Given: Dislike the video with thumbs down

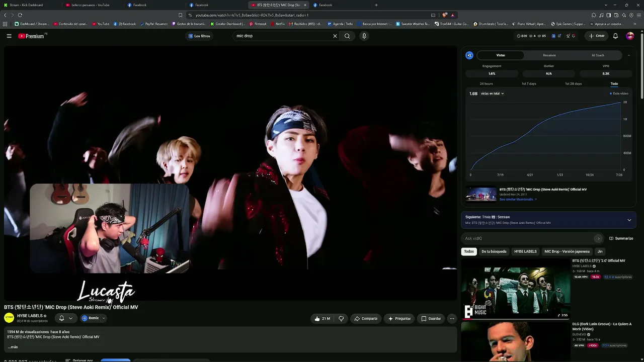Looking at the screenshot, I should click(341, 318).
